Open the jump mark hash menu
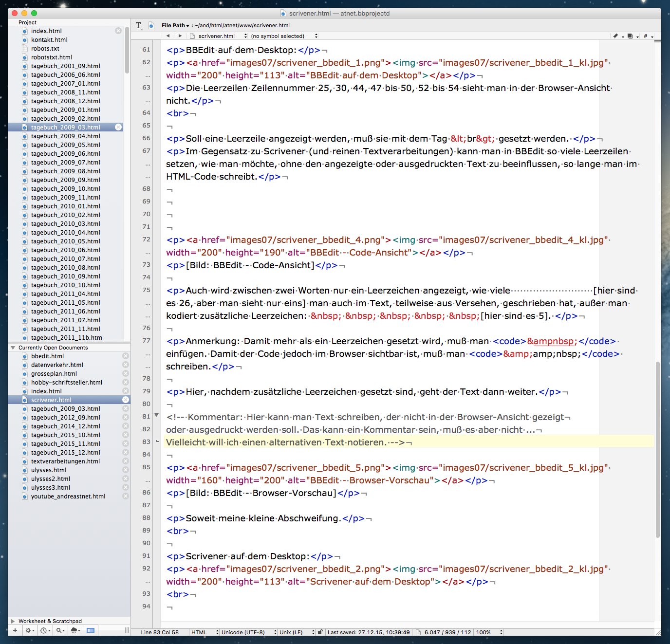 point(648,36)
